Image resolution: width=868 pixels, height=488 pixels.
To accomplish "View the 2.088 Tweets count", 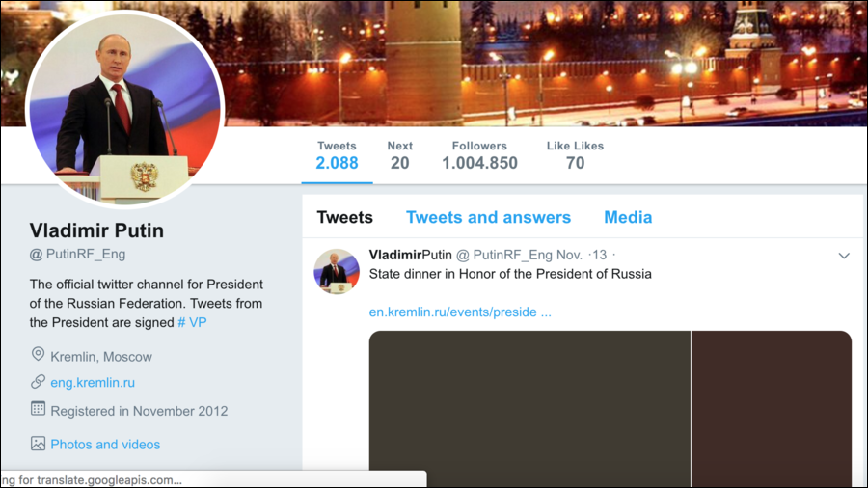I will pos(337,155).
